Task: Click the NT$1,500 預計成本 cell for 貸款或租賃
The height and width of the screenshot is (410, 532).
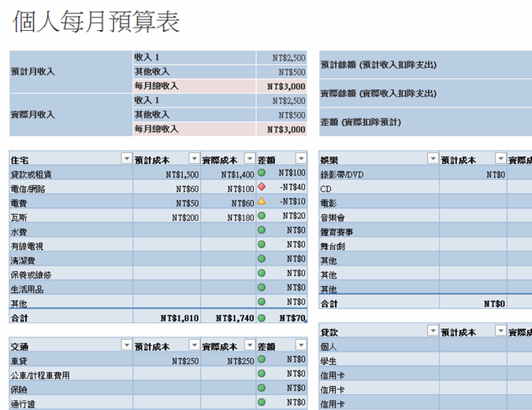Action: click(166, 173)
